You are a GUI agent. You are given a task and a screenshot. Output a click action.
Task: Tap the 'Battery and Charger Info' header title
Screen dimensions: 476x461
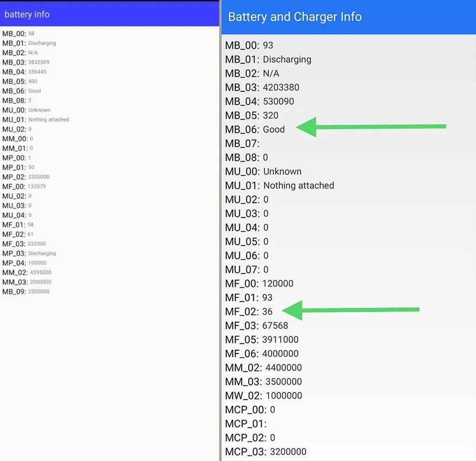pyautogui.click(x=295, y=17)
